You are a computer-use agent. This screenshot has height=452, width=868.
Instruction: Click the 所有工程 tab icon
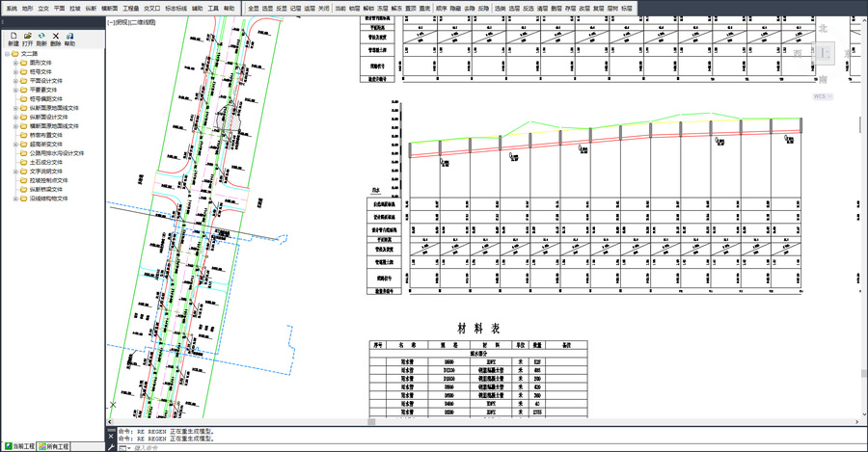pos(42,446)
